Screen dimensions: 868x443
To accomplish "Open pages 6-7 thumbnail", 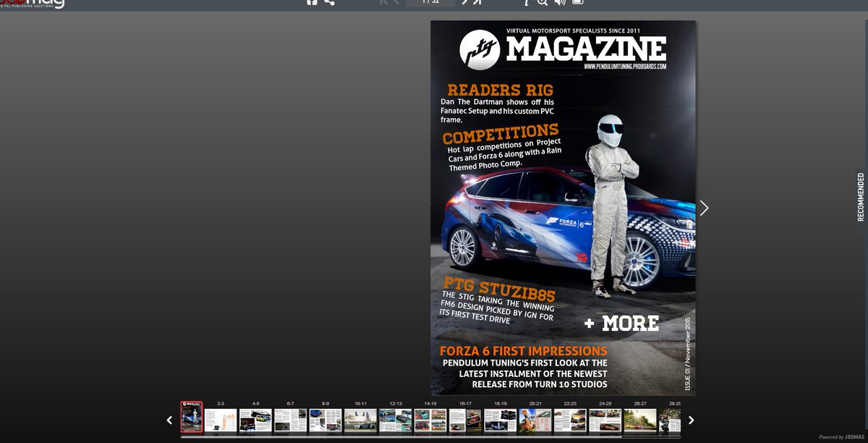I will (290, 421).
